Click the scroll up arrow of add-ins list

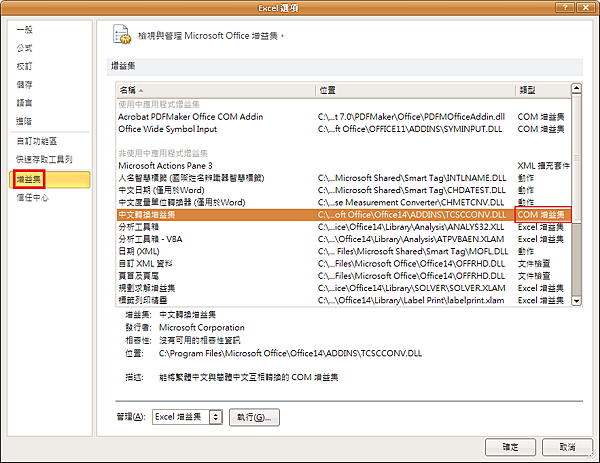click(576, 88)
